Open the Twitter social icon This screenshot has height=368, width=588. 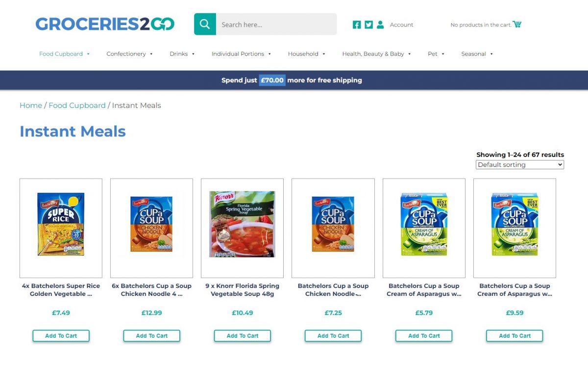(368, 25)
